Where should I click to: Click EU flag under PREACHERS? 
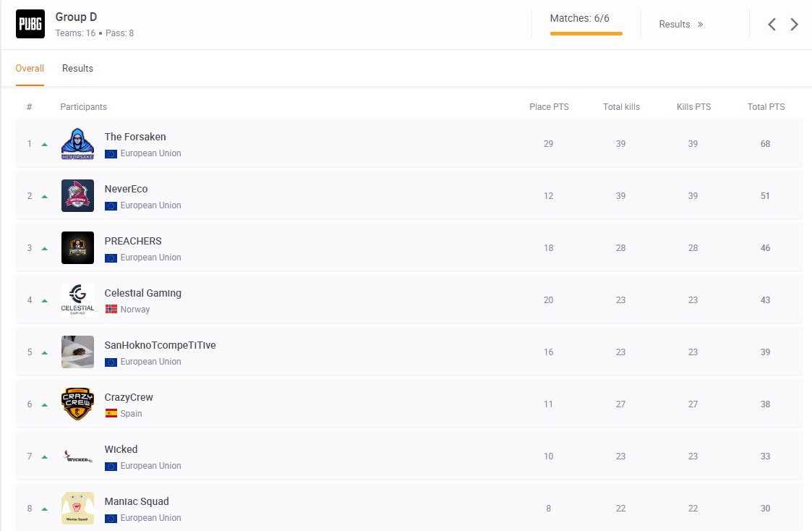tap(111, 258)
